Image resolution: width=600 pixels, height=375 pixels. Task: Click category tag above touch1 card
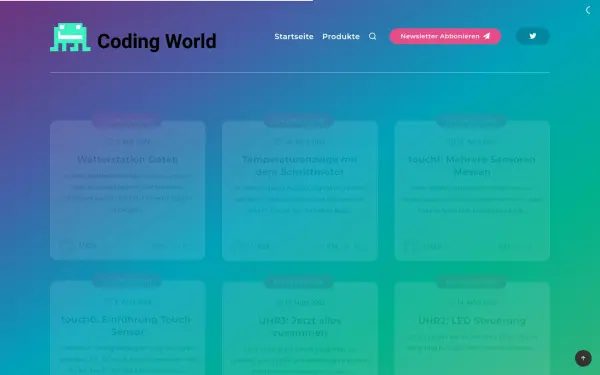coord(471,122)
